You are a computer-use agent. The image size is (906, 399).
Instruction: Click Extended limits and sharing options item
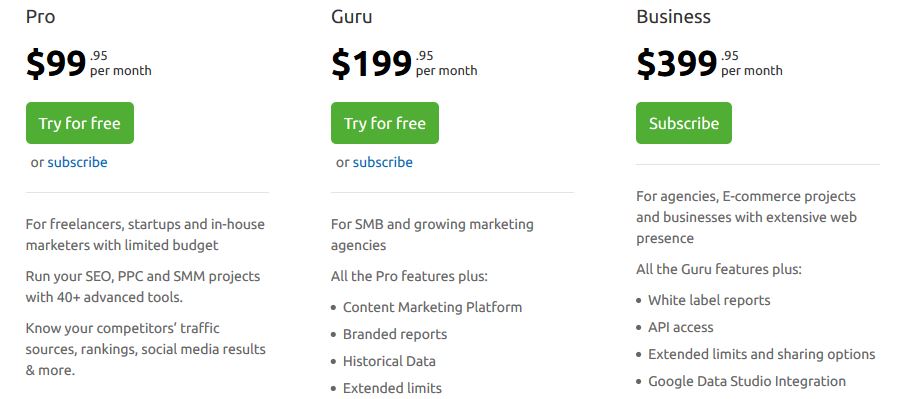click(x=762, y=354)
